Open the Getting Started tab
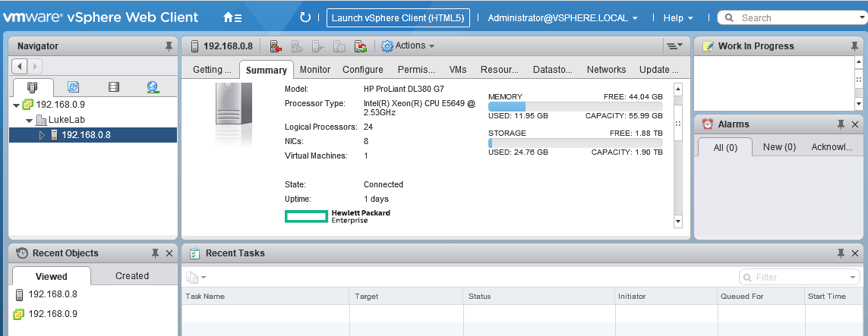 212,70
